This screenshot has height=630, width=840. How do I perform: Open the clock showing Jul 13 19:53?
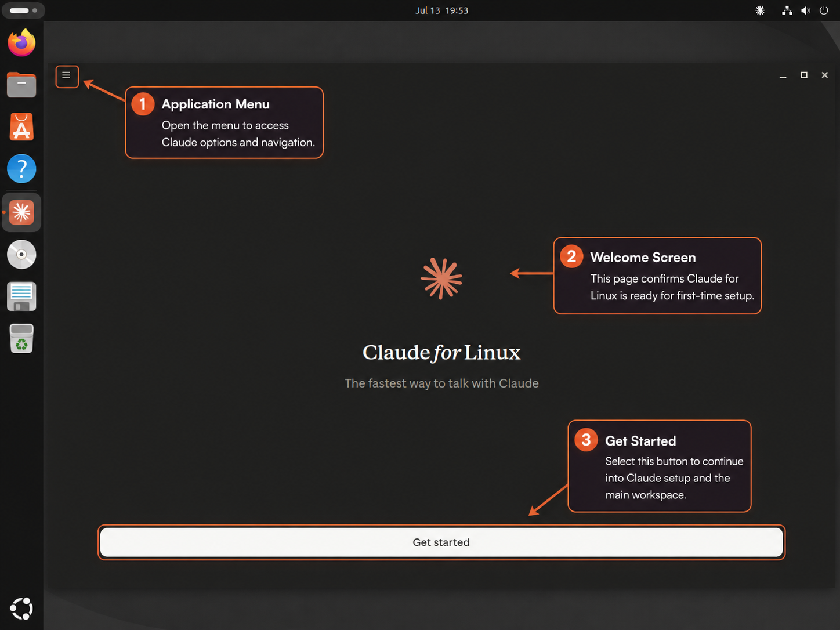tap(441, 10)
